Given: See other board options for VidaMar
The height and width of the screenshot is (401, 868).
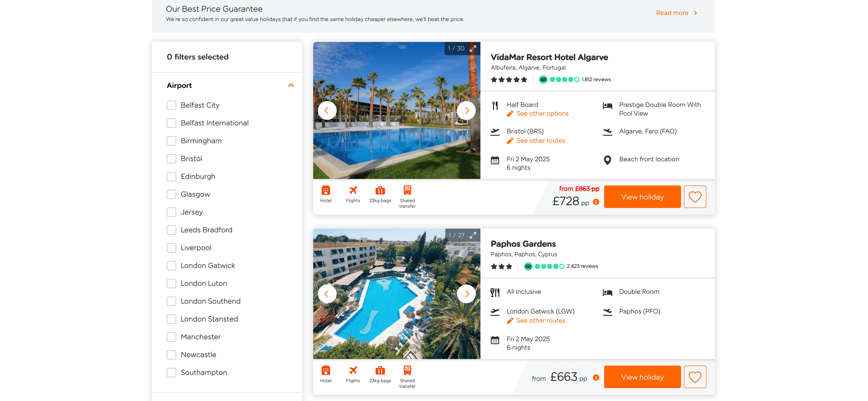Looking at the screenshot, I should tap(542, 114).
